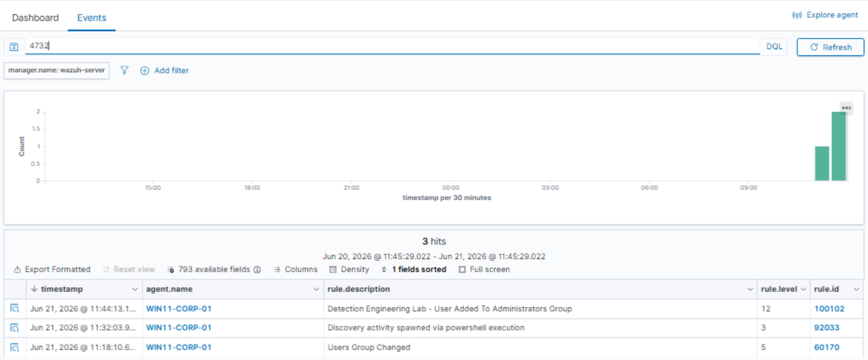Expand the timestamp column header dropdown

click(x=134, y=289)
